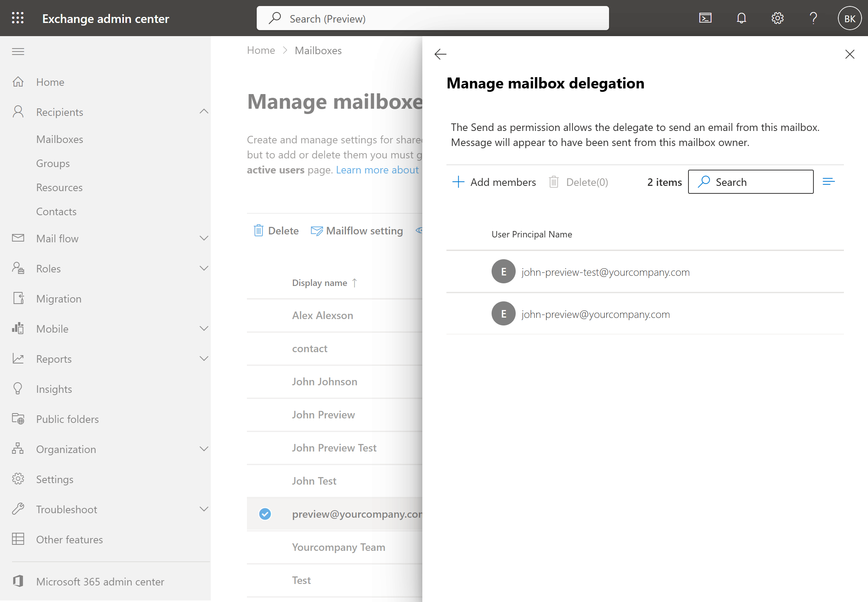Select the Alex Alexson mailbox
868x602 pixels.
coord(323,315)
